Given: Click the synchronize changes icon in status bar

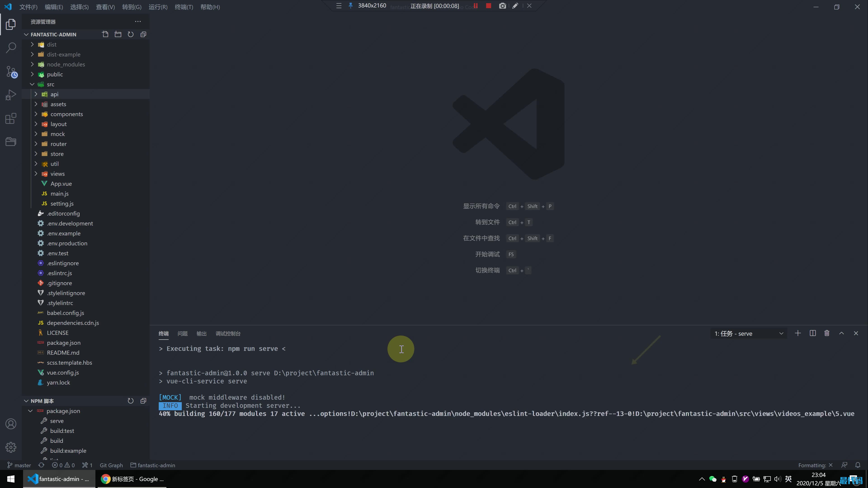Looking at the screenshot, I should tap(41, 465).
